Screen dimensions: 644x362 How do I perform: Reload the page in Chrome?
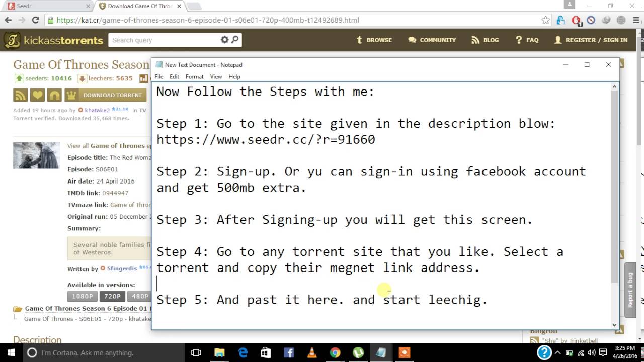coord(35,20)
